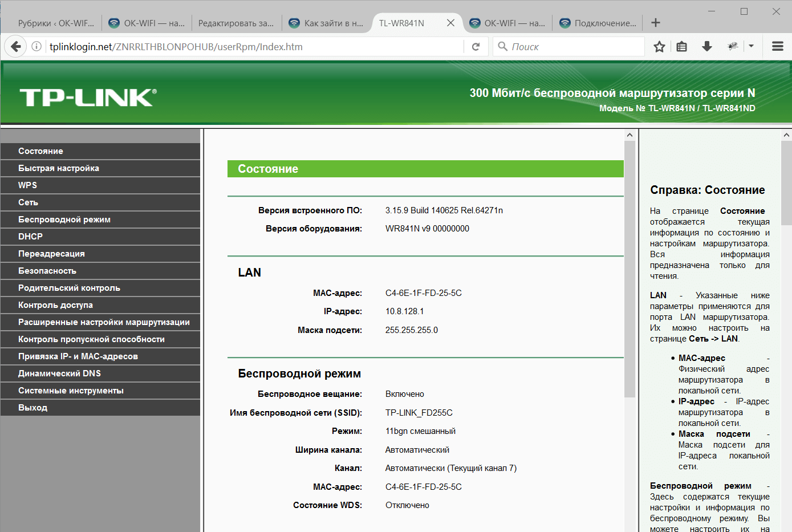Screen dimensions: 792x532
Task: Click the address bar URL field
Action: [x=254, y=47]
